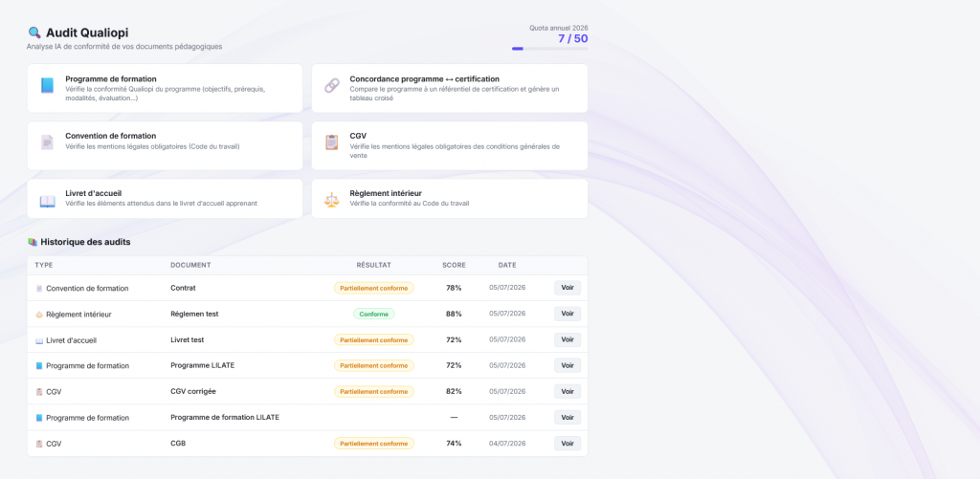Viewport: 980px width, 479px height.
Task: Open Voir for Livret test
Action: tap(568, 339)
